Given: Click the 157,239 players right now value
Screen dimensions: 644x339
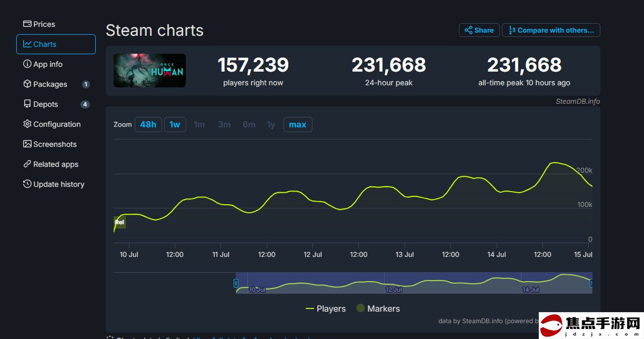Looking at the screenshot, I should coord(253,65).
